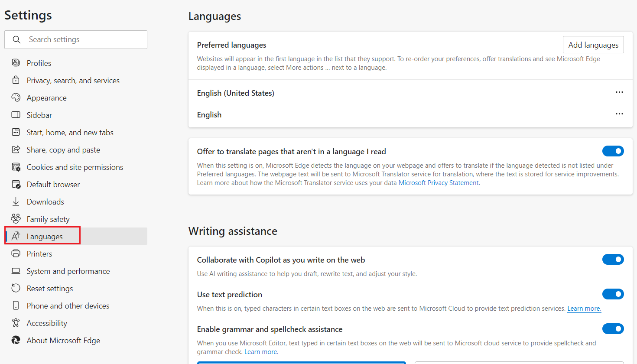Click the Search settings input field

[x=82, y=39]
